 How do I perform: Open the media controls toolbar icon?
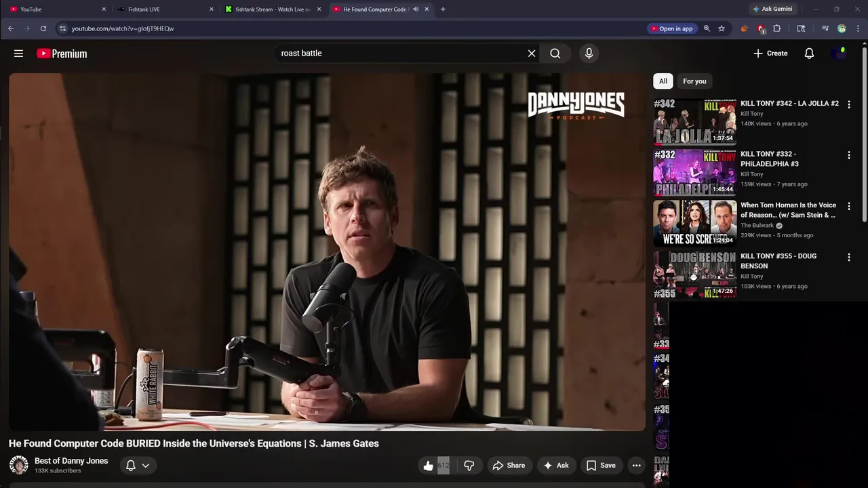pyautogui.click(x=825, y=28)
